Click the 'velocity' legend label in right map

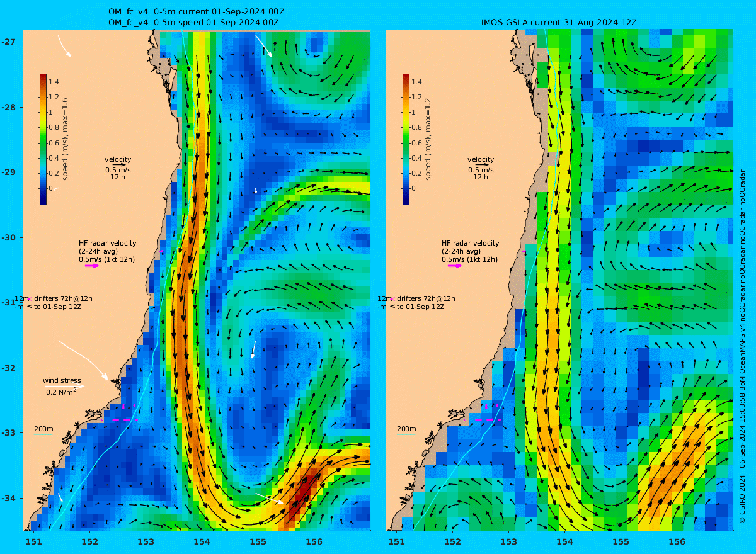click(x=481, y=159)
